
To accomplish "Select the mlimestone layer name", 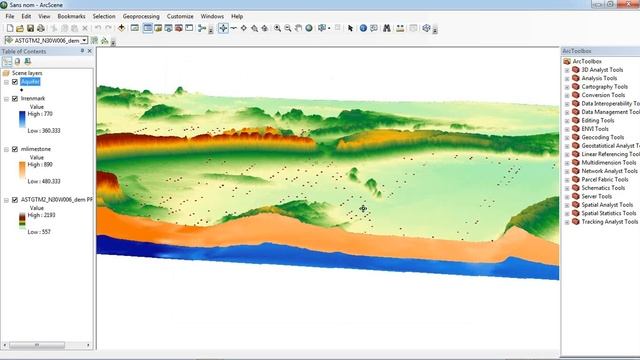I will (x=36, y=149).
